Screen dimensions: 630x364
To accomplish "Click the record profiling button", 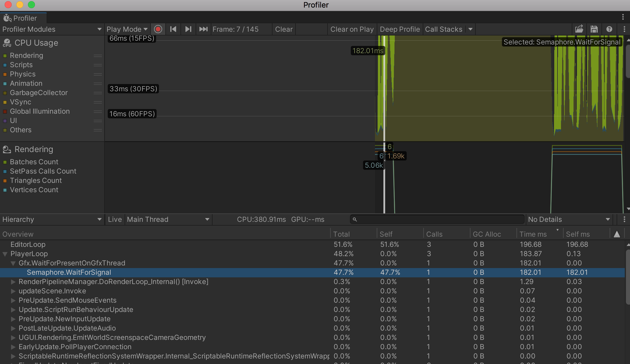I will (x=158, y=29).
